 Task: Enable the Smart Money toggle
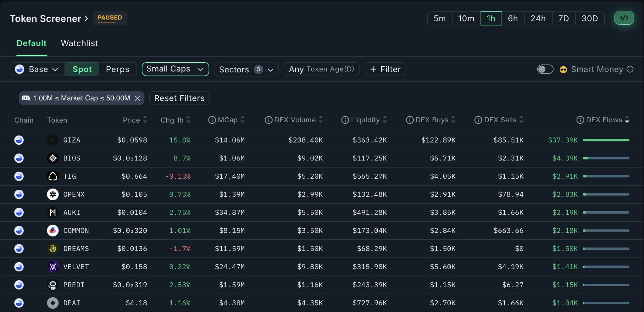coord(545,69)
